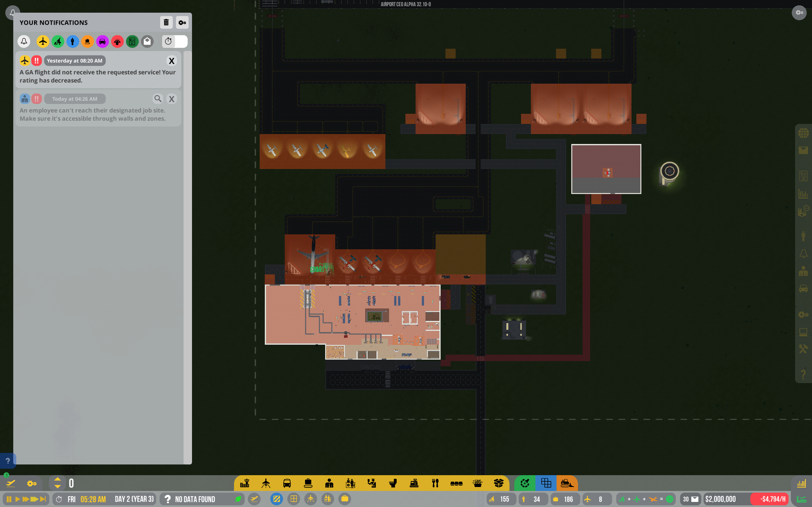The width and height of the screenshot is (812, 507).
Task: Open the control tower structures menu
Action: [245, 483]
